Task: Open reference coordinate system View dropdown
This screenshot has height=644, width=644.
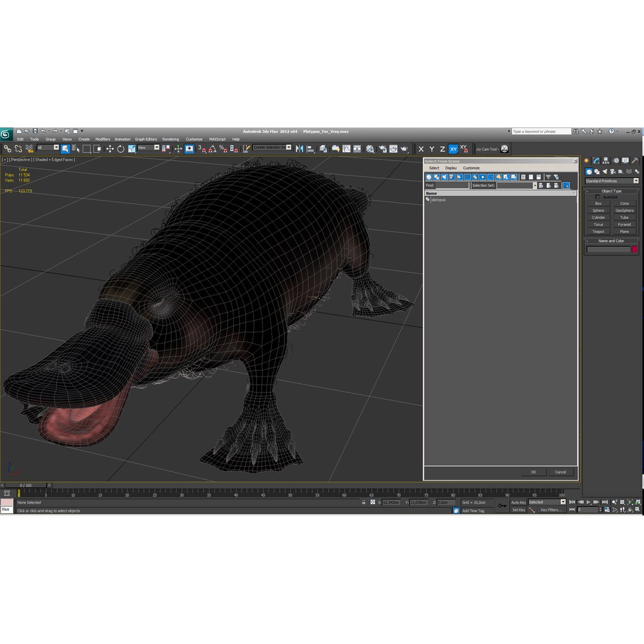Action: coord(148,148)
